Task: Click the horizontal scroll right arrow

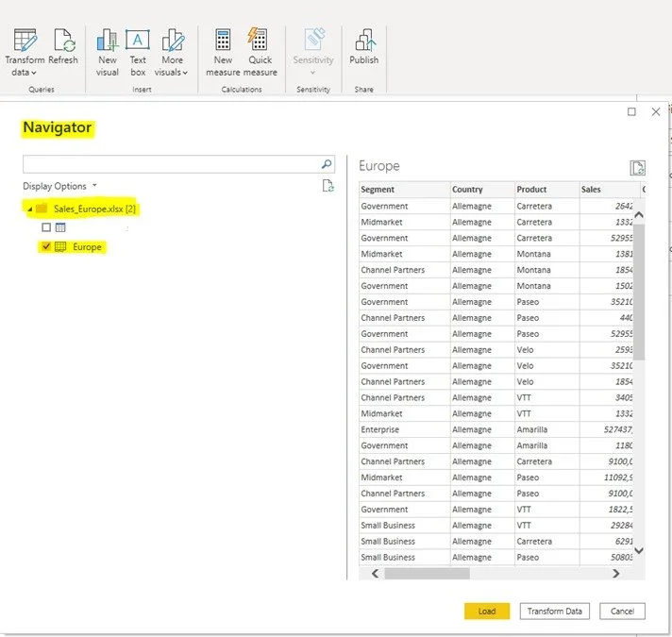Action: click(x=616, y=573)
